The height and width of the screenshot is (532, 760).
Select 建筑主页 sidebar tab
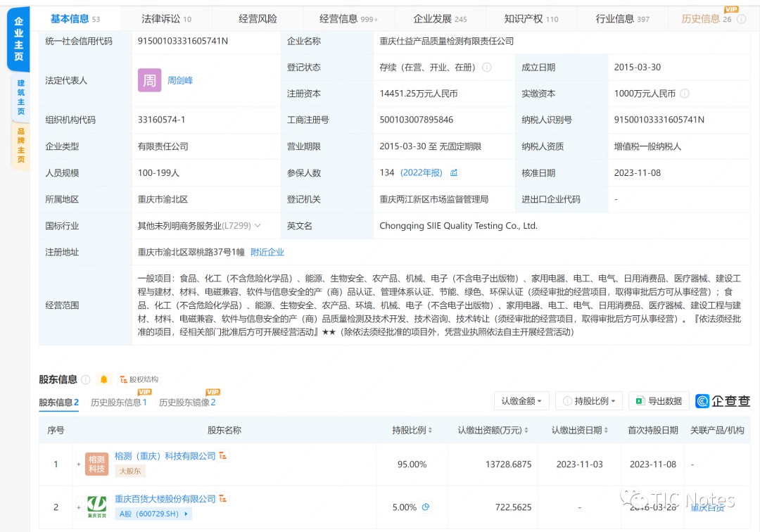21,97
